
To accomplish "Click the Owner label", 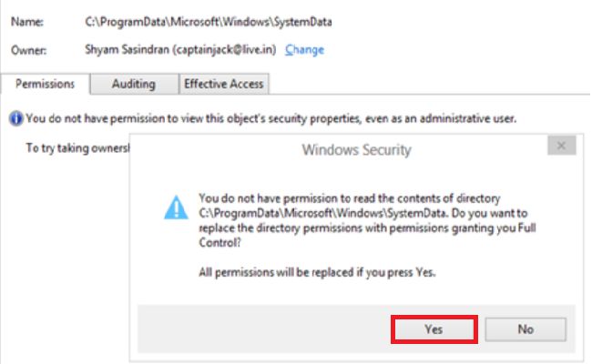I will [x=31, y=50].
